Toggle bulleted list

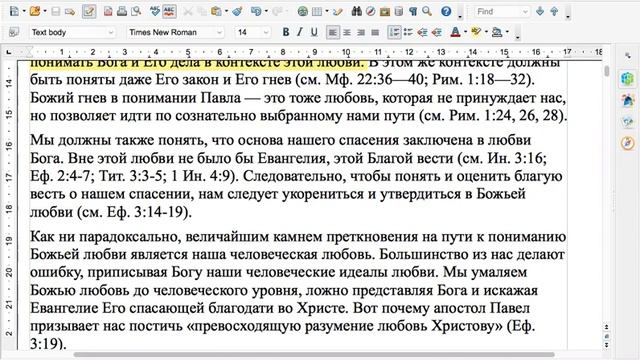[x=408, y=32]
